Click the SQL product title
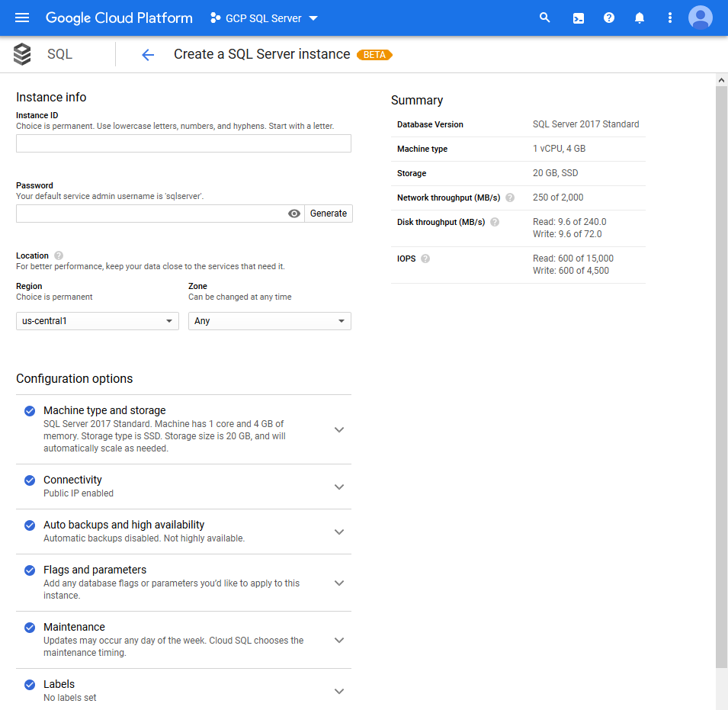The width and height of the screenshot is (728, 710). point(60,54)
